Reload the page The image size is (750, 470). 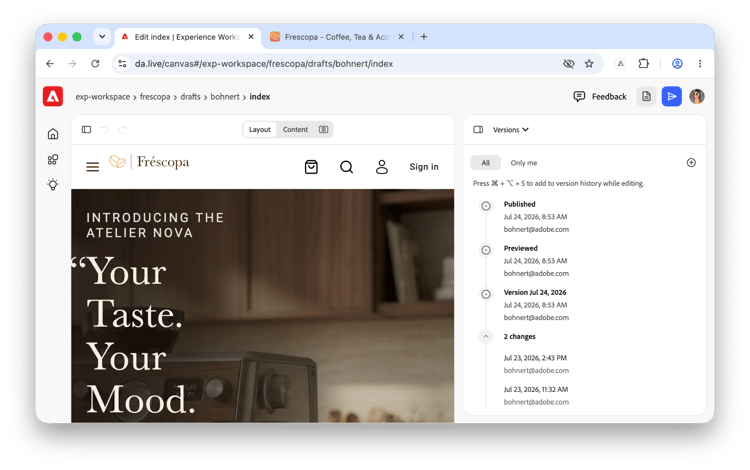coord(95,64)
